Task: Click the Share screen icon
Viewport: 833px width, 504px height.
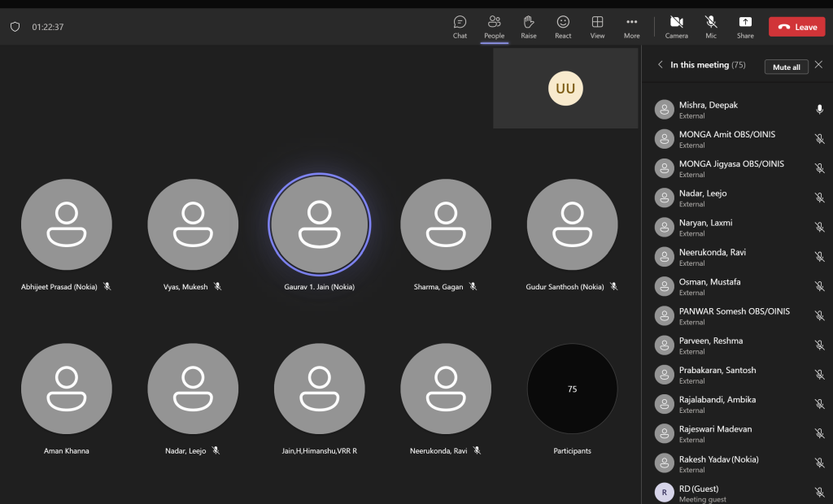Action: [745, 26]
